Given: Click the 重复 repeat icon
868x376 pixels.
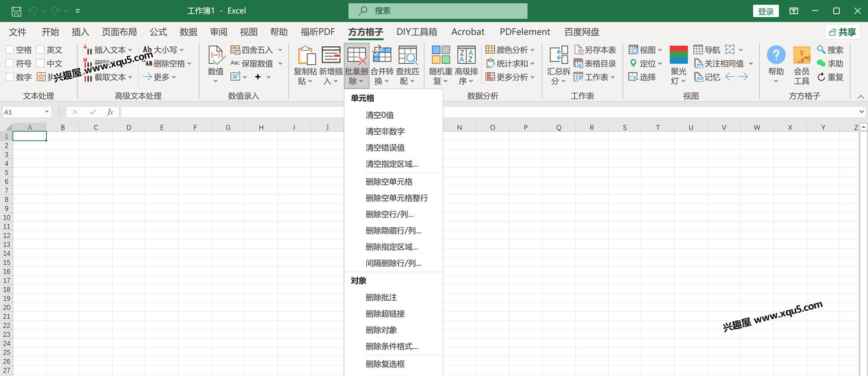Looking at the screenshot, I should pyautogui.click(x=830, y=77).
